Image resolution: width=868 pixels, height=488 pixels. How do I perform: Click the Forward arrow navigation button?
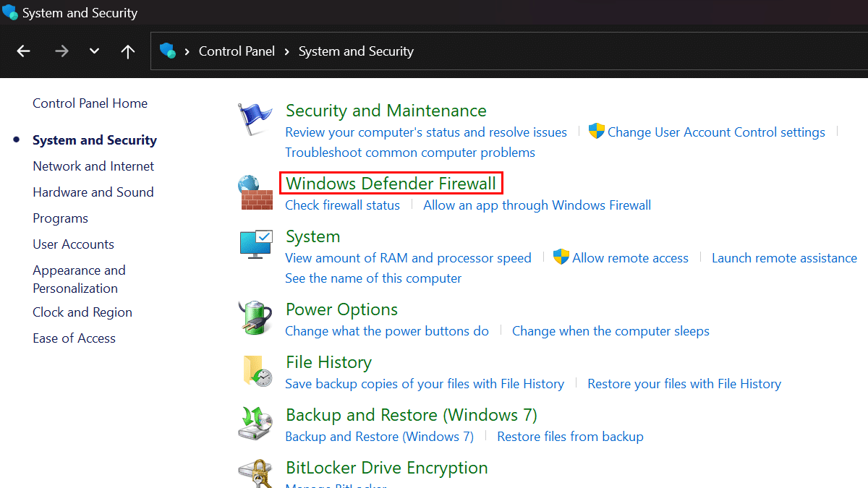(61, 51)
